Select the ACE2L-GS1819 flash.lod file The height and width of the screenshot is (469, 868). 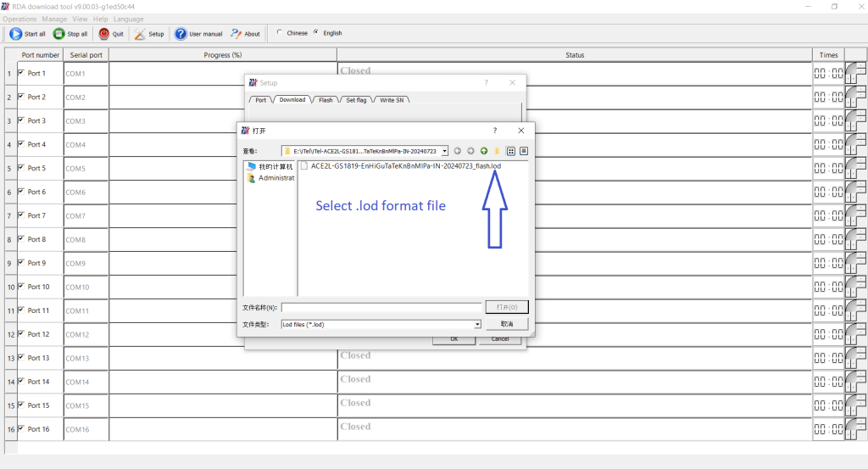(x=405, y=166)
